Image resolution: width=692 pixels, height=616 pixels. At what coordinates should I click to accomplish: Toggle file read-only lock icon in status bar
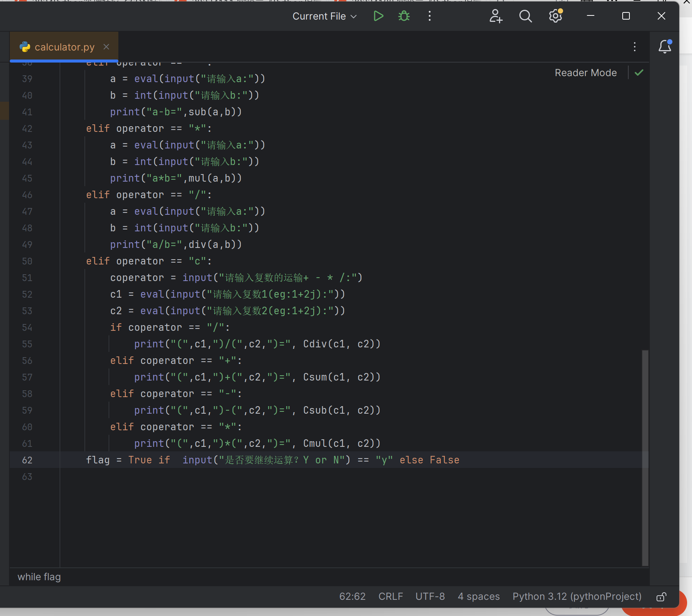pyautogui.click(x=661, y=597)
